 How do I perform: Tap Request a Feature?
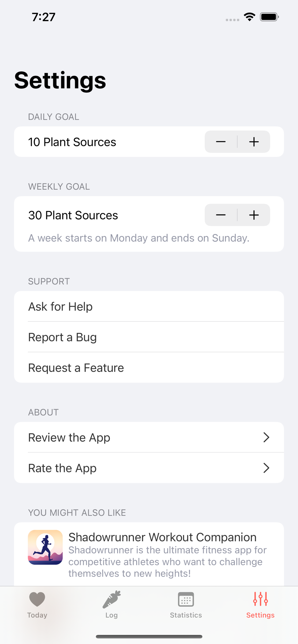(76, 368)
